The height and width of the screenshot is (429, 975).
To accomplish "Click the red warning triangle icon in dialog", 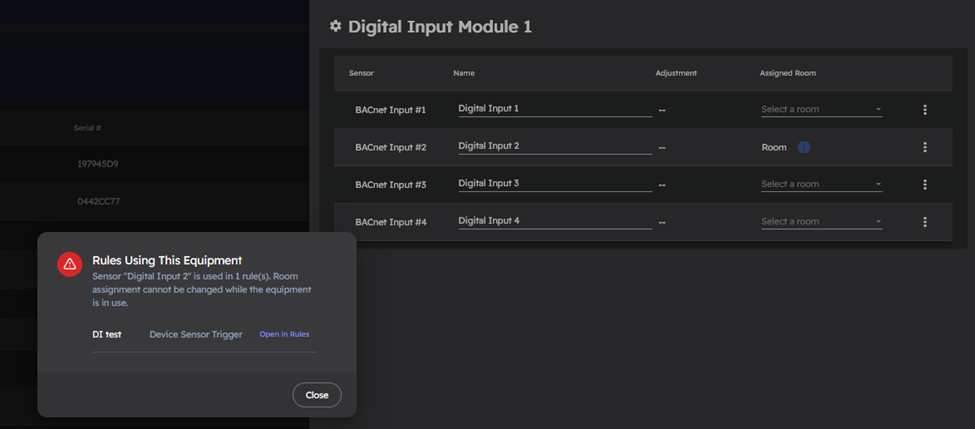I will (x=70, y=264).
